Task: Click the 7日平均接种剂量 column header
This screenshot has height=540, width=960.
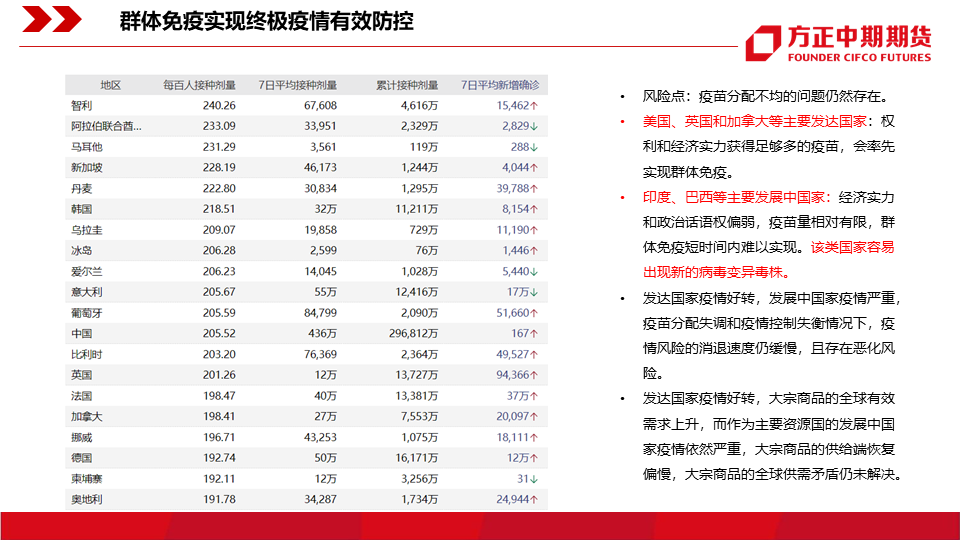Action: click(297, 85)
